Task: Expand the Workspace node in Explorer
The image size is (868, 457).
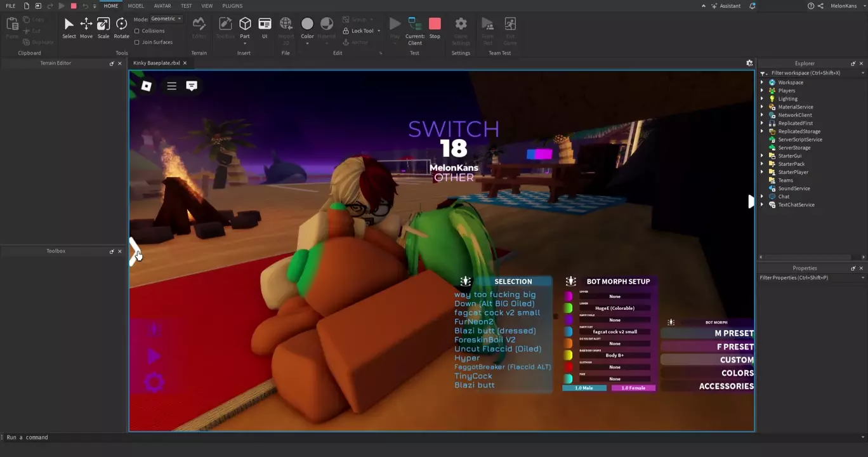Action: [x=762, y=83]
